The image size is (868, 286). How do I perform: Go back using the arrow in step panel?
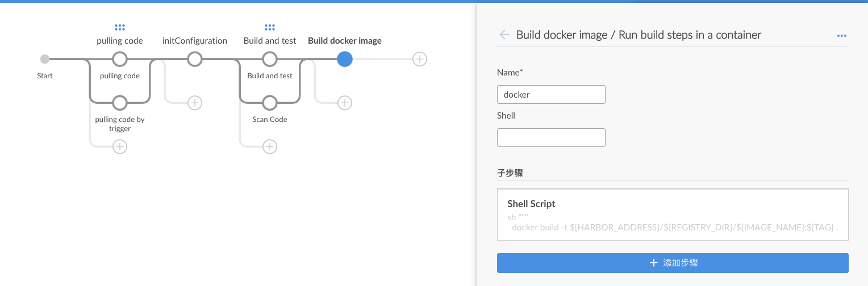[504, 35]
